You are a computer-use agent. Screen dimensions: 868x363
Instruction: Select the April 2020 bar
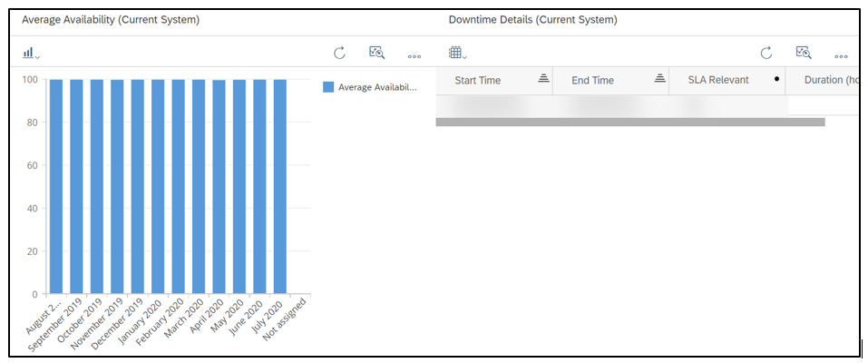[x=219, y=186]
